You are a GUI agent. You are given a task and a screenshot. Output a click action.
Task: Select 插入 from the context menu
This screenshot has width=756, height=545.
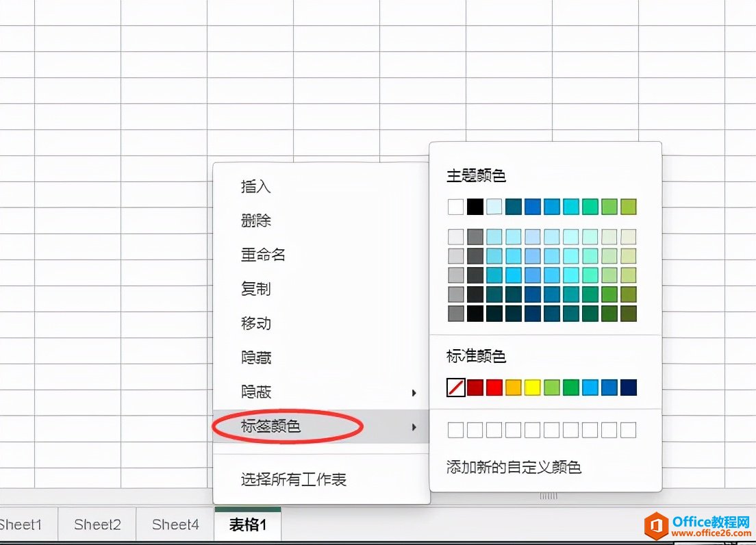[x=255, y=186]
